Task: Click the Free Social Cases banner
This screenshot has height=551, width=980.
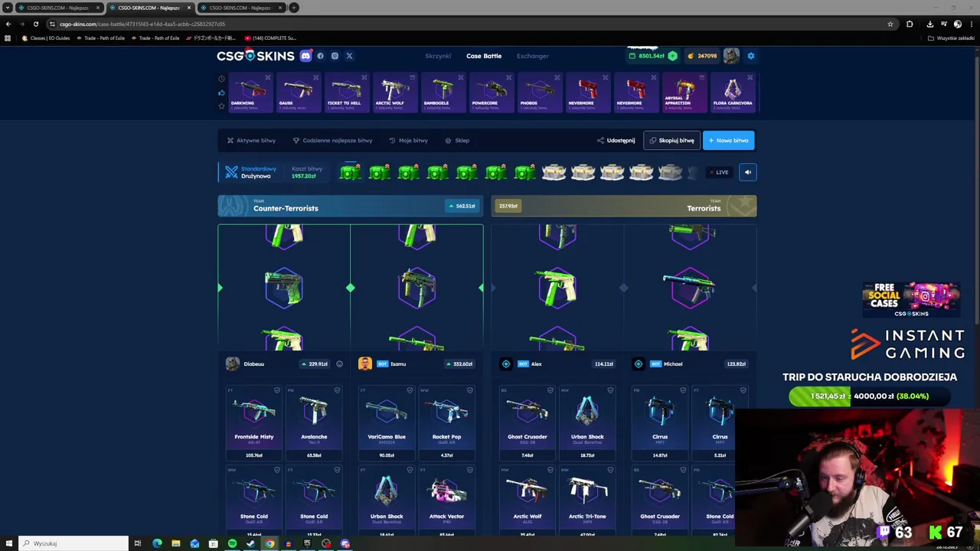Action: 910,299
